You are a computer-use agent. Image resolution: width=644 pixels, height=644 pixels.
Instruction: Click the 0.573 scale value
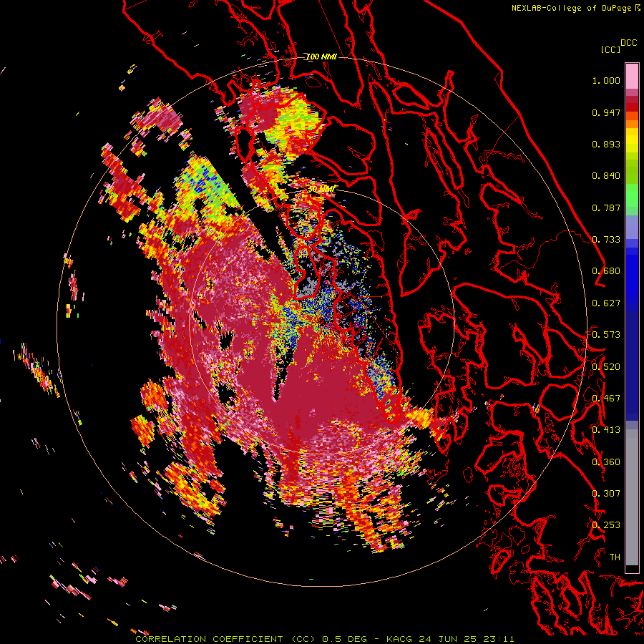[606, 335]
